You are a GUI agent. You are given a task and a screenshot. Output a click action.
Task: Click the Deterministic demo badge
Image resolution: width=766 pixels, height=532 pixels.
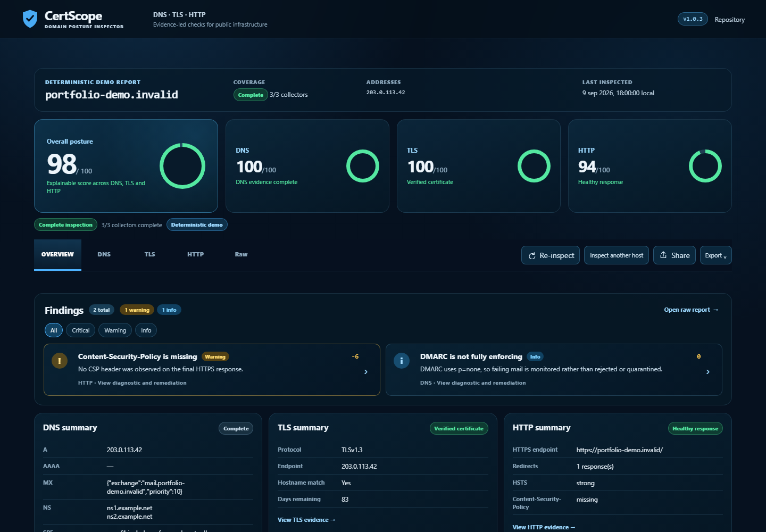pos(197,225)
